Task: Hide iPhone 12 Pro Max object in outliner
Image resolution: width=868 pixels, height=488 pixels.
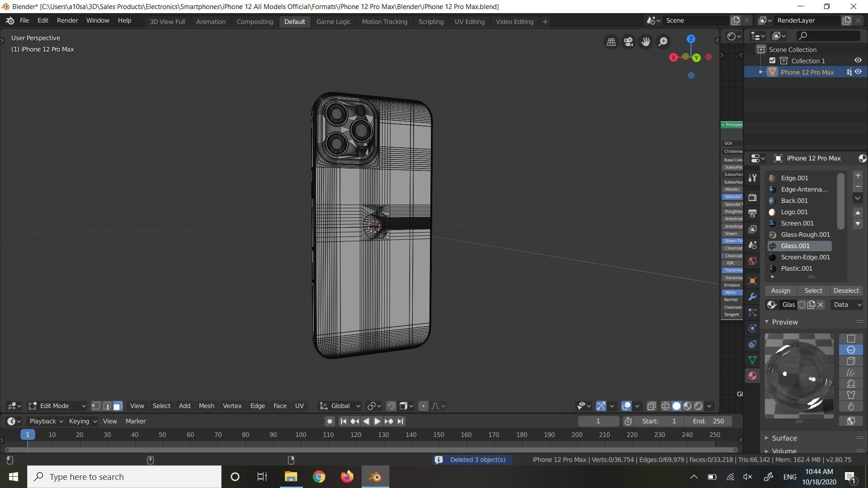Action: coord(858,72)
